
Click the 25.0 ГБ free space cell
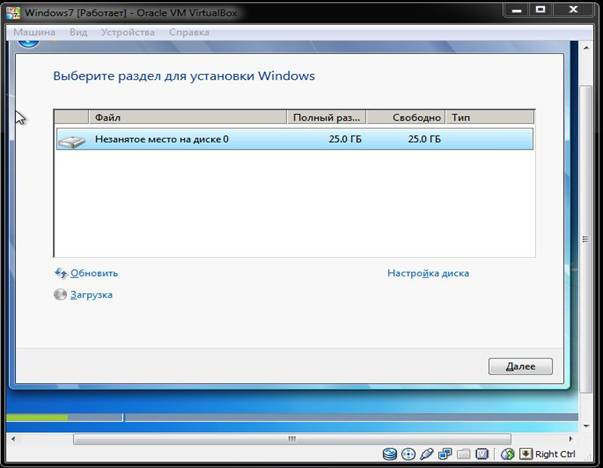coord(424,139)
